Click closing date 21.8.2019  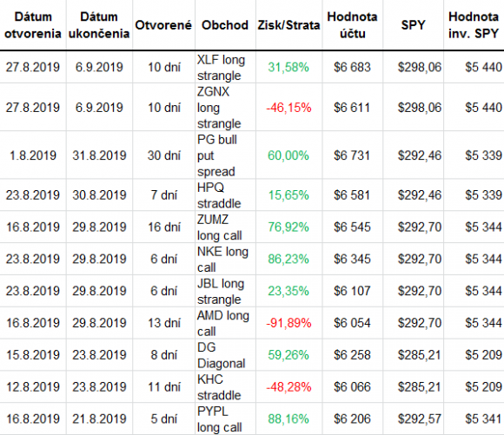point(99,419)
